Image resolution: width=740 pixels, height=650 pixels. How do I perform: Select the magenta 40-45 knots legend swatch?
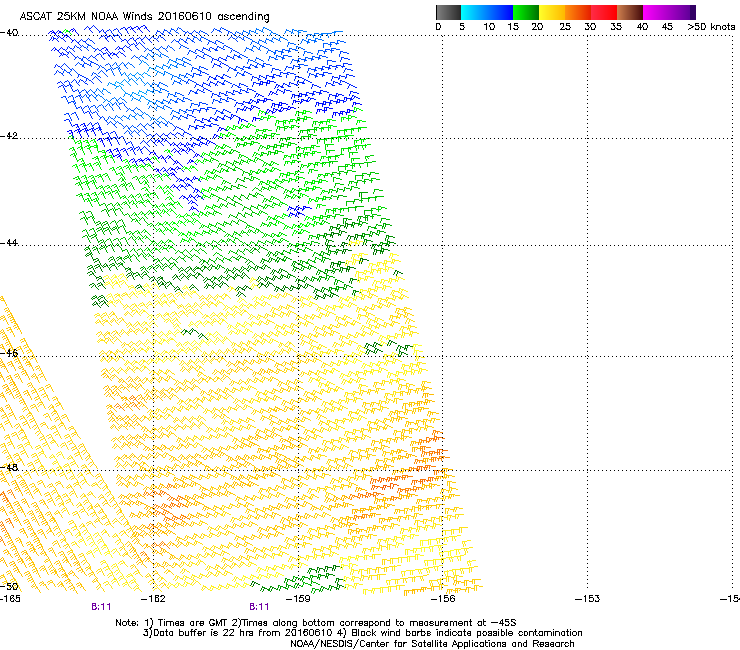point(656,12)
